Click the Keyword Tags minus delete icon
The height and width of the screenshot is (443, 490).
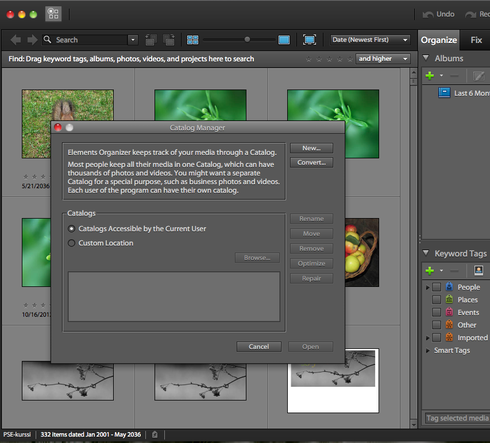point(454,271)
